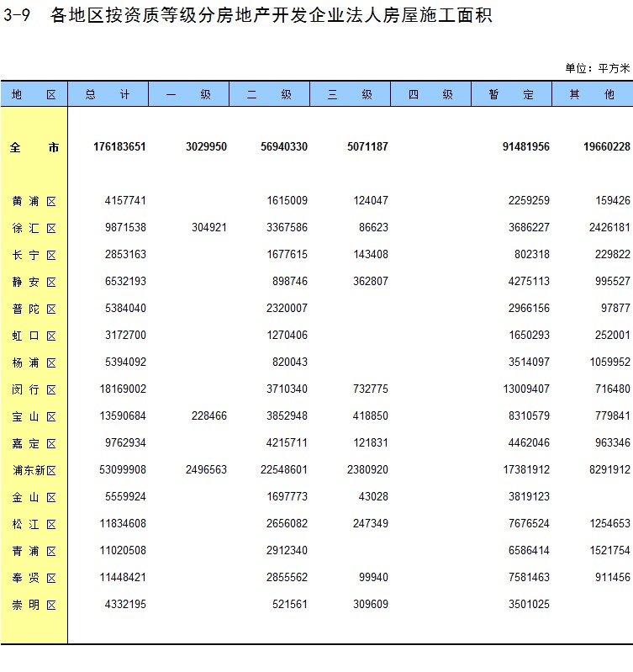Click the 一级 column header cell

tap(188, 95)
